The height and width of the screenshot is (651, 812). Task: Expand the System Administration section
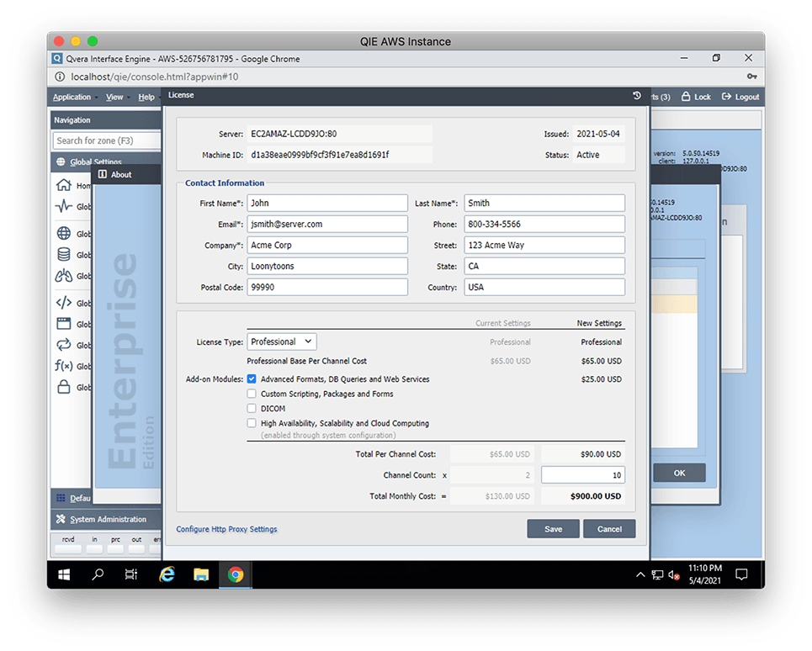(106, 519)
